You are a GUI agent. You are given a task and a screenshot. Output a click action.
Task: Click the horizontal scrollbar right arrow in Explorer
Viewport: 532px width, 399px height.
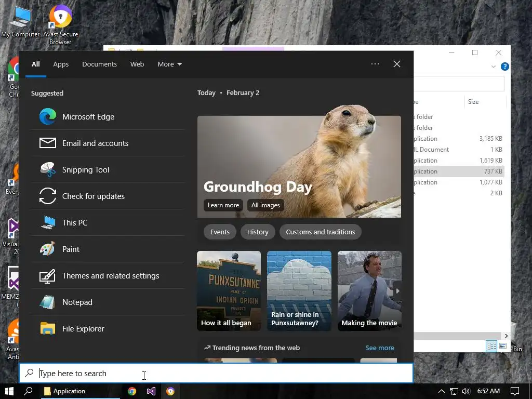click(x=506, y=336)
